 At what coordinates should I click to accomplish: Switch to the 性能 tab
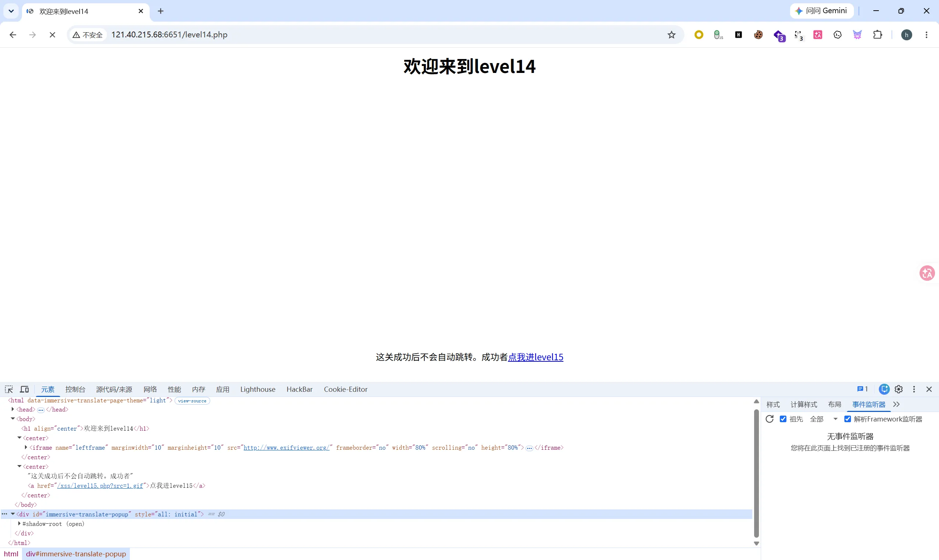tap(175, 389)
